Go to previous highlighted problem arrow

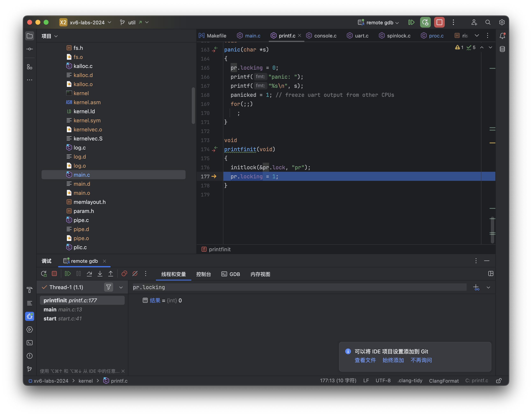pyautogui.click(x=482, y=47)
